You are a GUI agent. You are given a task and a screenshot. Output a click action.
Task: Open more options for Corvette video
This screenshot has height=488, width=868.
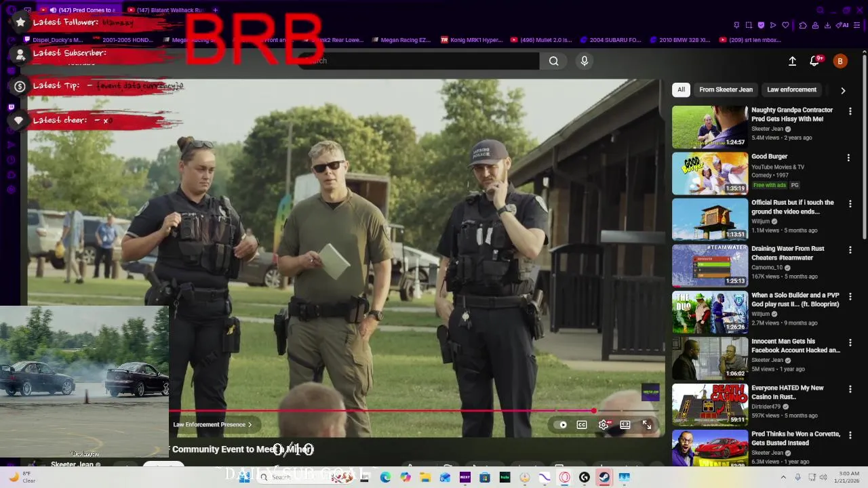(850, 436)
